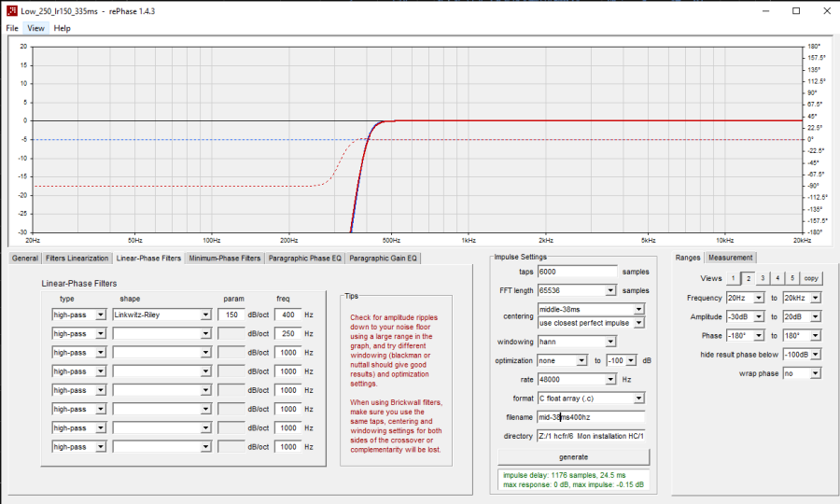840x504 pixels.
Task: Click the taps field showing 6000
Action: tap(578, 273)
